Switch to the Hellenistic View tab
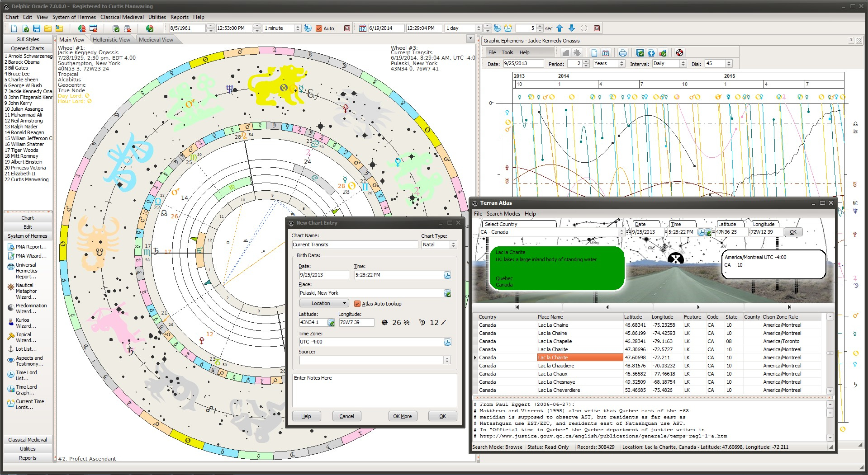The image size is (868, 475). (x=111, y=40)
